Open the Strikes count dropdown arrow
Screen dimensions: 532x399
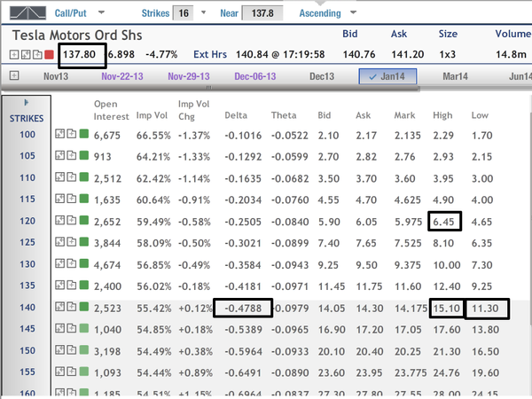click(204, 12)
